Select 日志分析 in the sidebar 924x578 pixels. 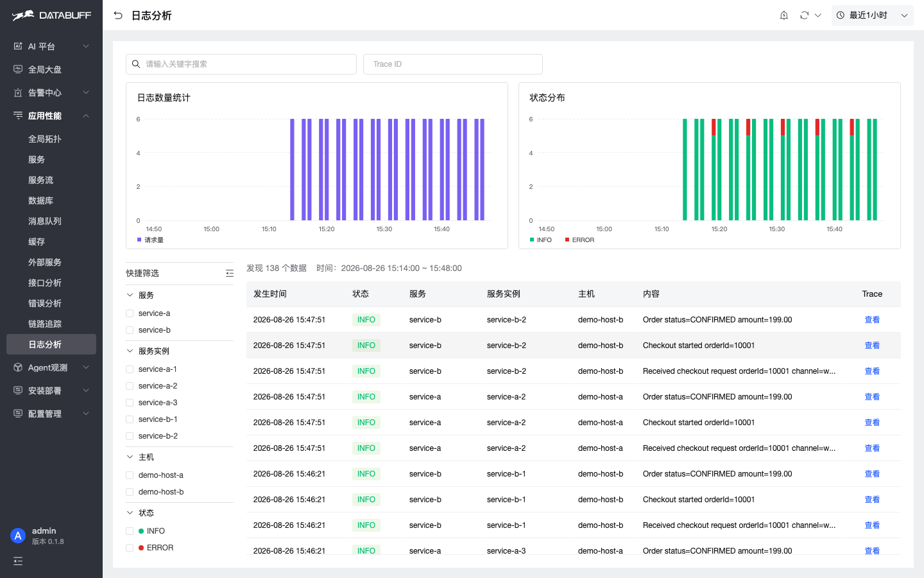tap(51, 344)
